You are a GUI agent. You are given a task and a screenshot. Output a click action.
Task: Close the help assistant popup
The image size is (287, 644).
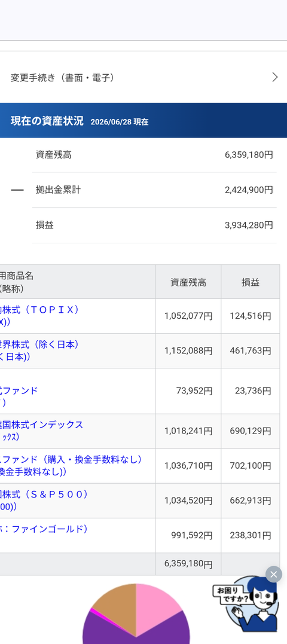[273, 574]
